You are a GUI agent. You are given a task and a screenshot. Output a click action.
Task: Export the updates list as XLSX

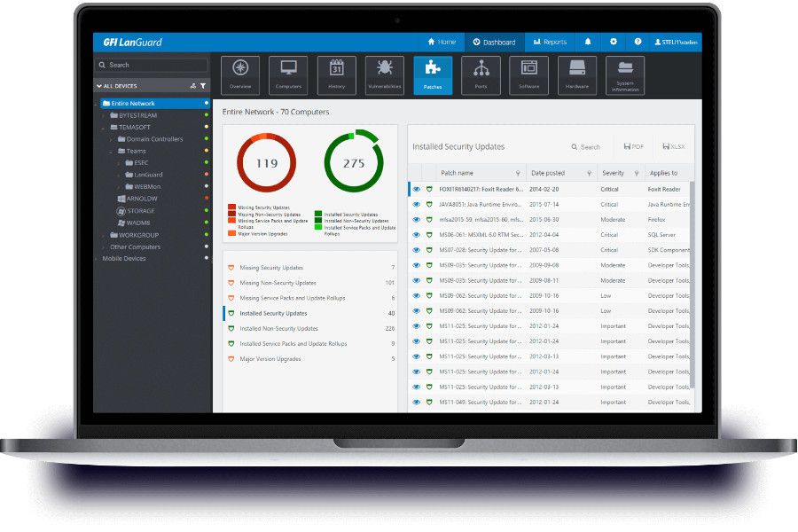pyautogui.click(x=673, y=146)
